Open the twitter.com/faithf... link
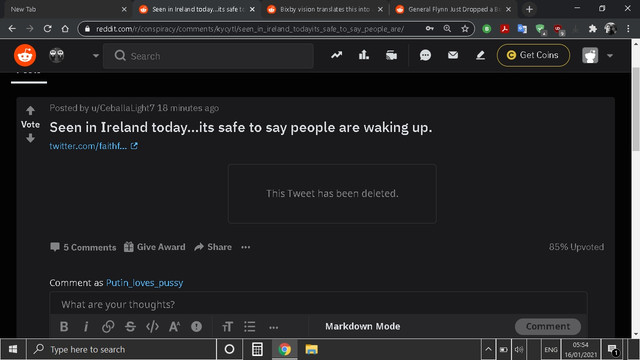 [93, 146]
